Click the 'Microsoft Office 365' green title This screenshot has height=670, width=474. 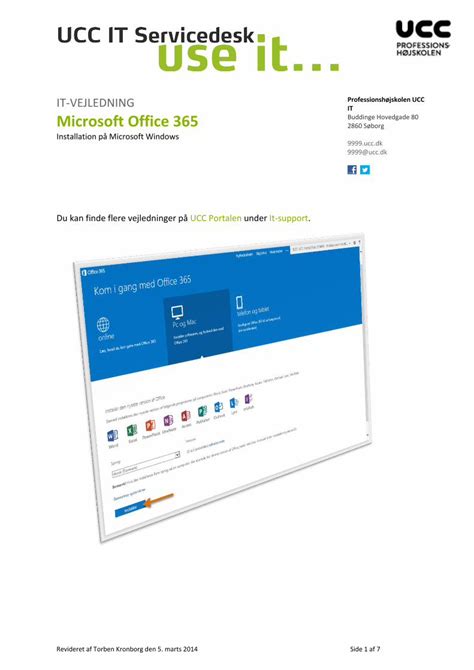point(127,121)
